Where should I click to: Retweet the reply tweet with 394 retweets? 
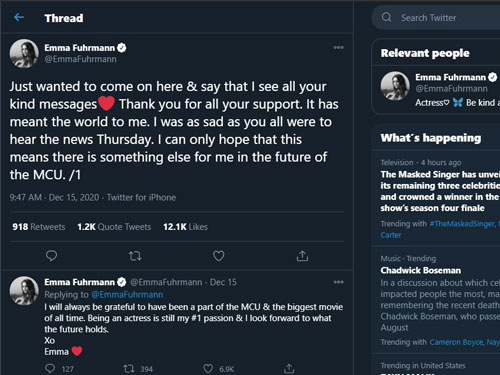point(129,368)
